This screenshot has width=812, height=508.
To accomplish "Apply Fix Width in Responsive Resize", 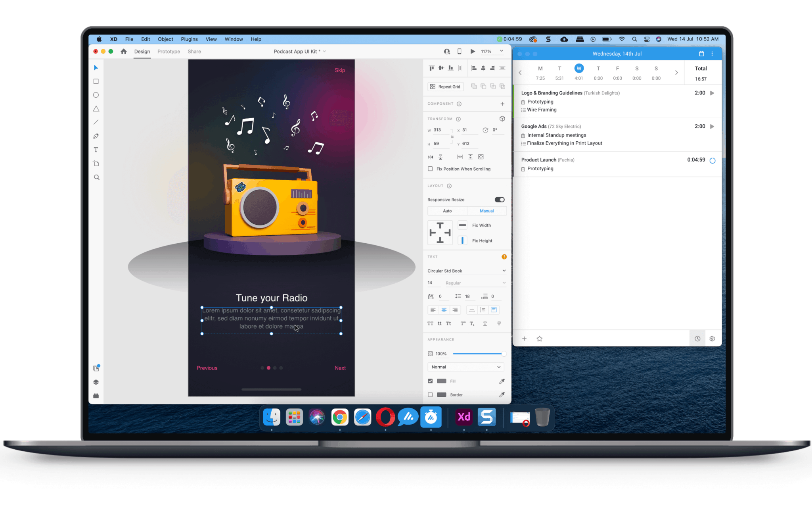I will coord(462,225).
